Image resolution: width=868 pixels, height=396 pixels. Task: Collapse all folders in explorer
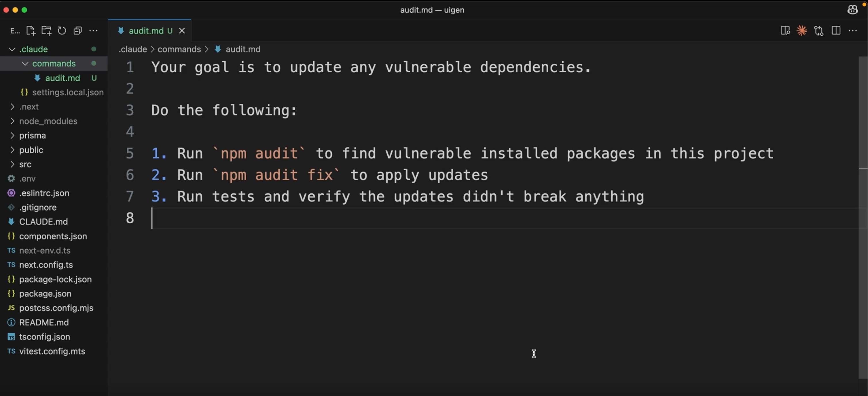click(x=77, y=31)
